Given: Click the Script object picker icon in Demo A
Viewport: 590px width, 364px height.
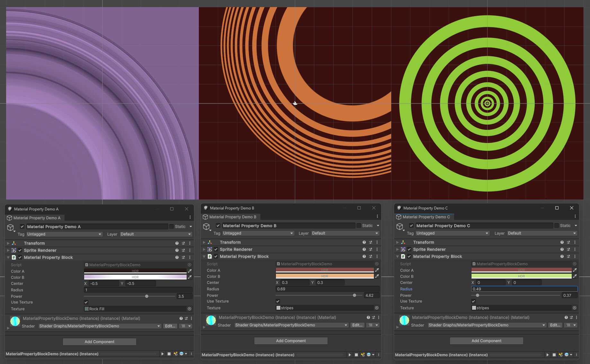Looking at the screenshot, I should point(189,265).
